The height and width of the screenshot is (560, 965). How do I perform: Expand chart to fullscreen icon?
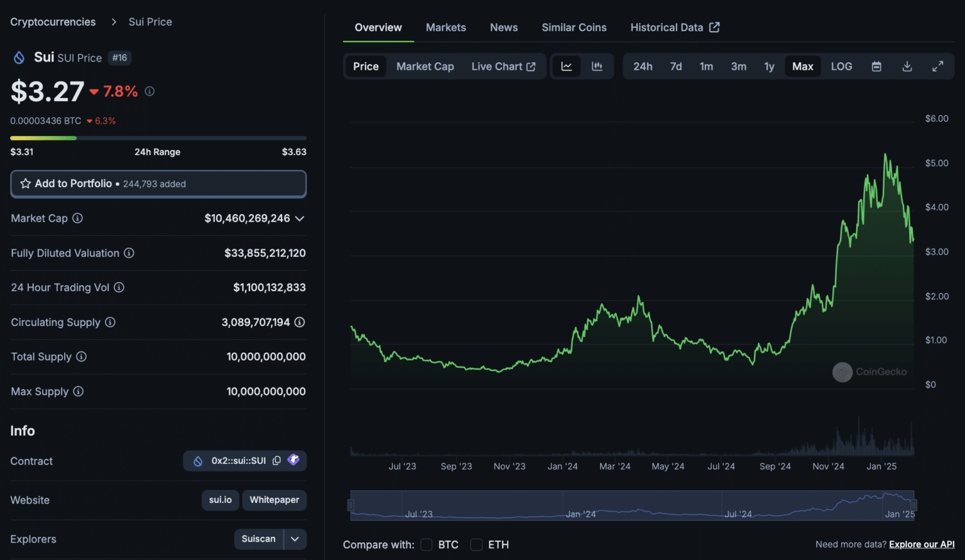click(x=938, y=66)
